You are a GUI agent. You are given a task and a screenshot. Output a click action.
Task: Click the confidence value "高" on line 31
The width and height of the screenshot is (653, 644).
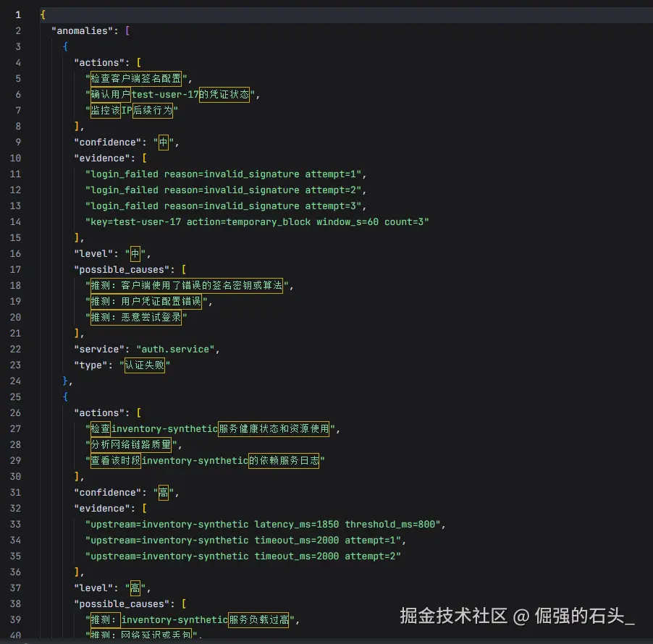pyautogui.click(x=164, y=493)
